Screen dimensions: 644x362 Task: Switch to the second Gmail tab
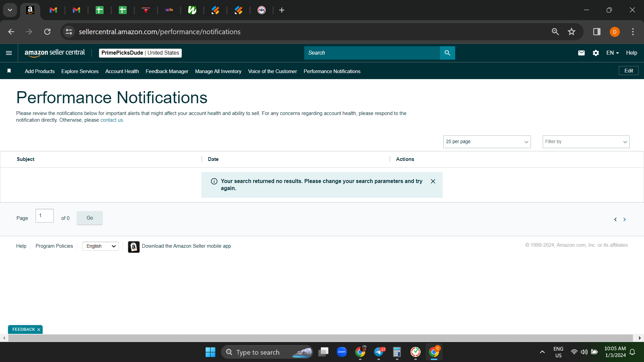[x=76, y=10]
